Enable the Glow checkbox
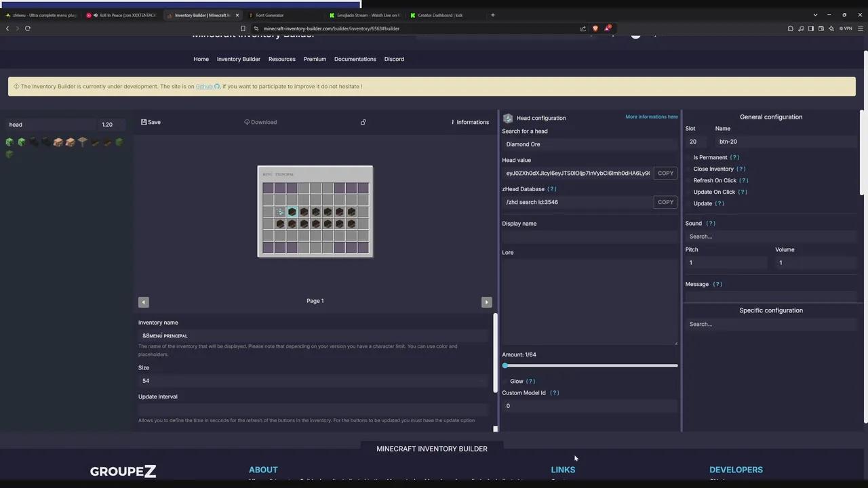The width and height of the screenshot is (868, 488). point(505,381)
